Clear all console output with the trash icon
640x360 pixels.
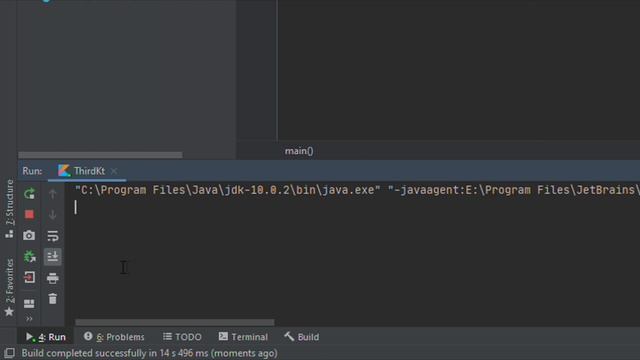click(x=53, y=299)
